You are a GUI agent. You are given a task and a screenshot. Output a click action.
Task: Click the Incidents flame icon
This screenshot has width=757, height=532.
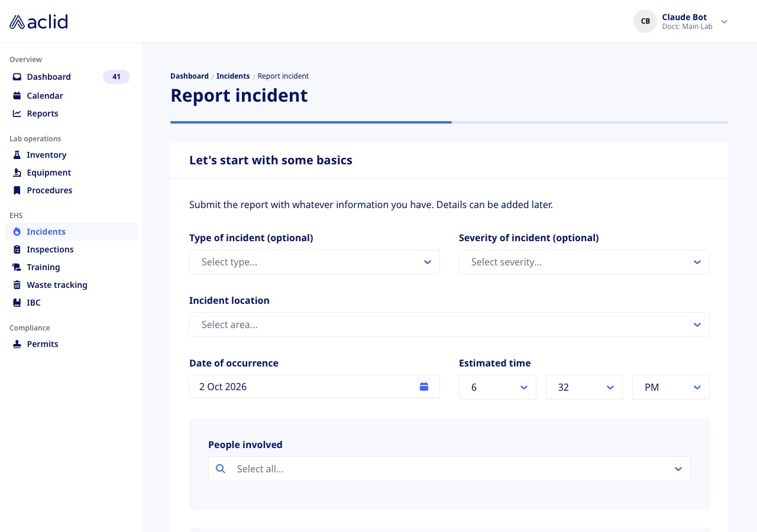(17, 232)
